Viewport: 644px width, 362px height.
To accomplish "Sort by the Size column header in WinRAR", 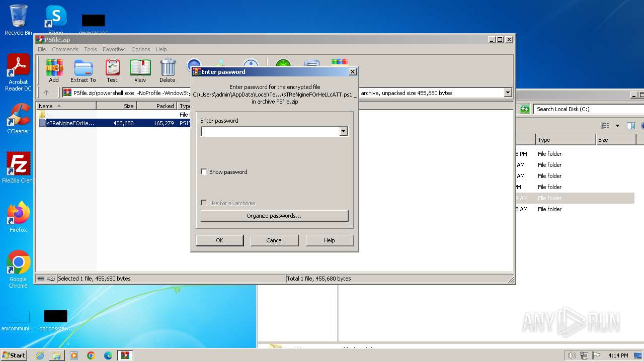I will [x=116, y=106].
